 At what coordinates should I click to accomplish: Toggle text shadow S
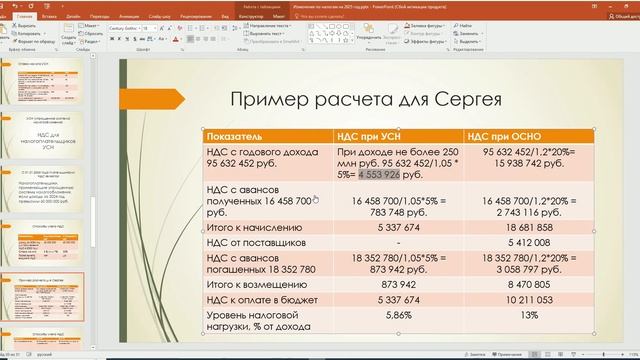(134, 39)
